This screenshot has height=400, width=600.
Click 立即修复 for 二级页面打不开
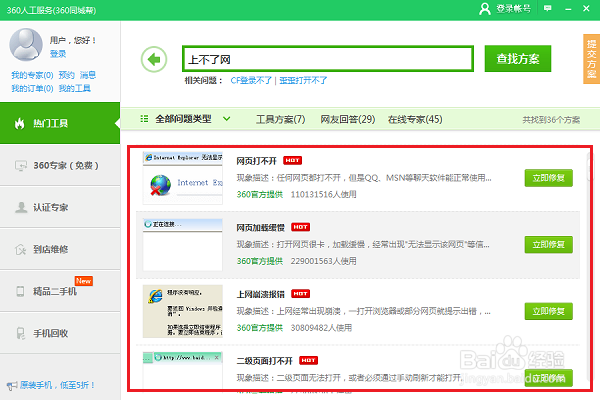[548, 378]
